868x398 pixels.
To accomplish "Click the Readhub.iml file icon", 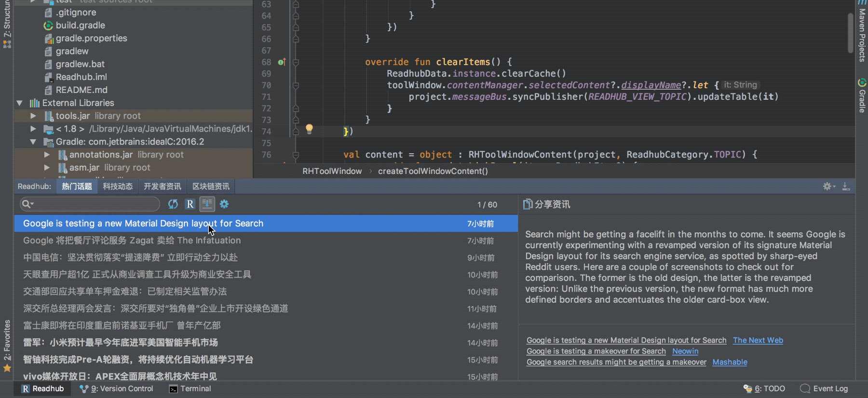I will click(x=48, y=77).
